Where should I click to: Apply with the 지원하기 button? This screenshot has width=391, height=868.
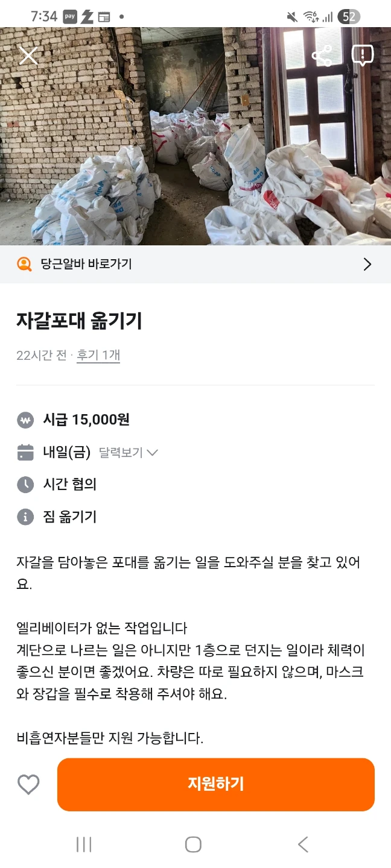coord(216,784)
